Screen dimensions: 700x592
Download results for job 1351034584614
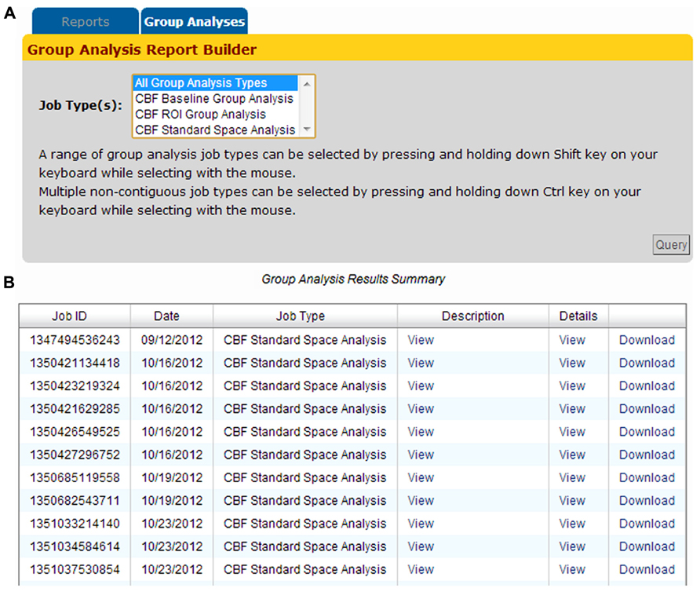point(647,546)
